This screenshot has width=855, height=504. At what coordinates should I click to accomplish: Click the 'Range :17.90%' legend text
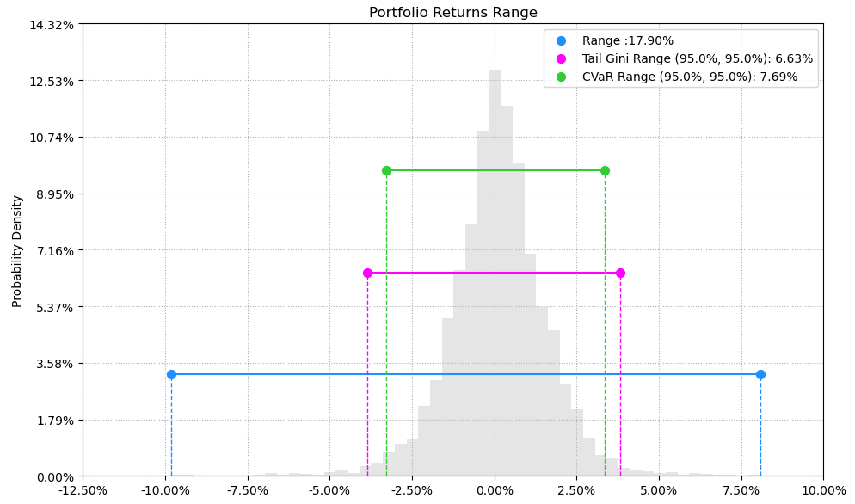[x=628, y=40]
